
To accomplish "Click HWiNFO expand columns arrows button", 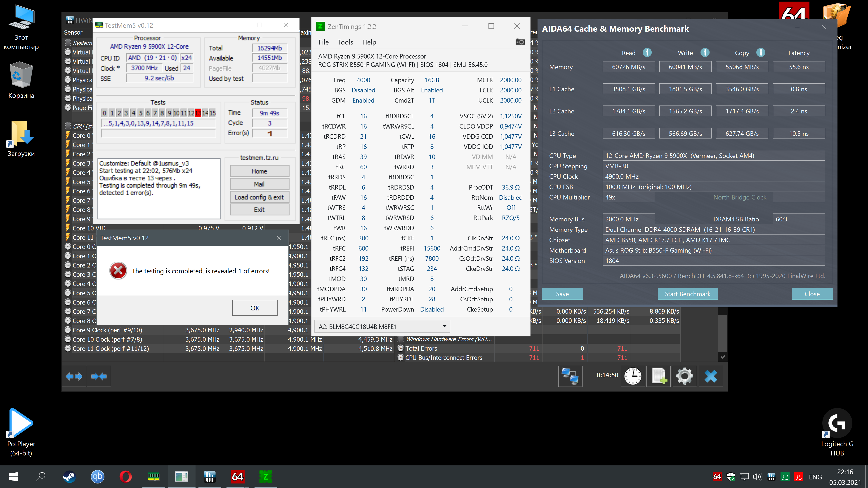I will click(x=74, y=376).
